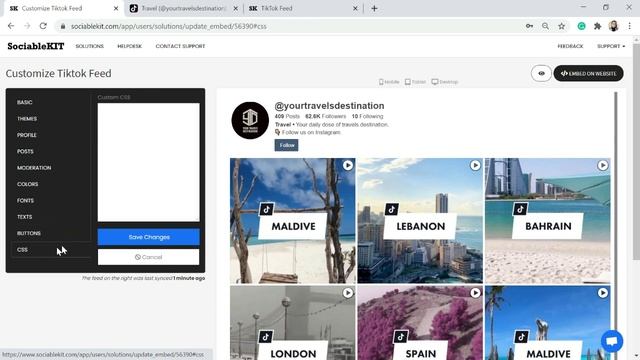
Task: Open Chrome three-dot menu
Action: pos(629,26)
